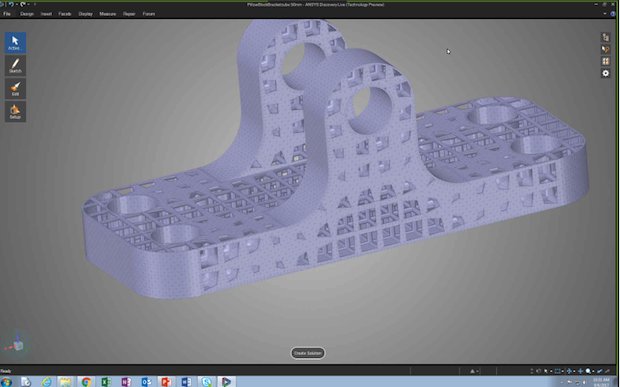Click the system tray clock
The height and width of the screenshot is (387, 620).
pos(601,382)
